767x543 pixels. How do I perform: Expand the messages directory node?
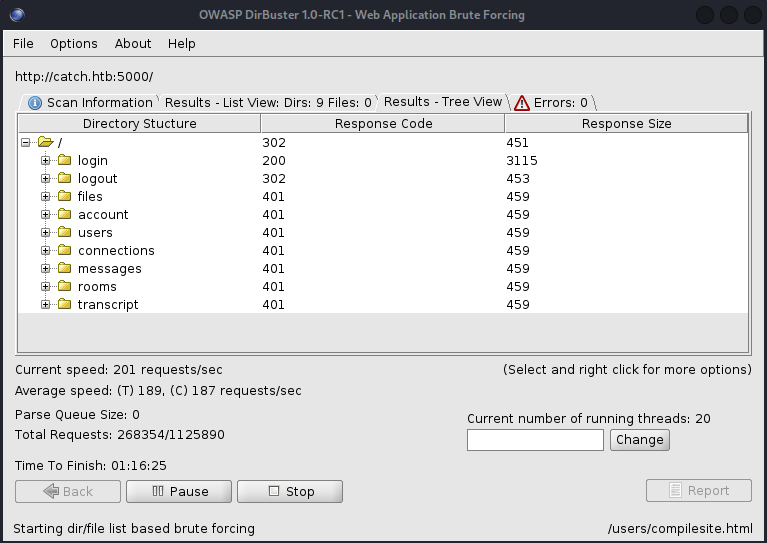tap(45, 269)
